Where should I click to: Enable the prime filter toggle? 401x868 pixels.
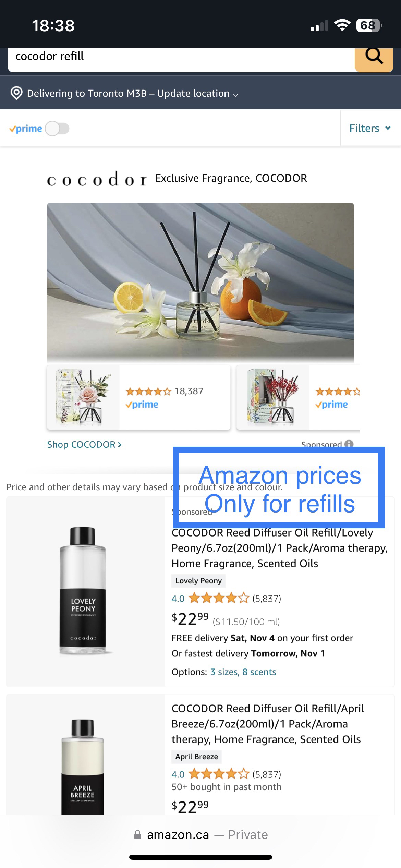[57, 129]
